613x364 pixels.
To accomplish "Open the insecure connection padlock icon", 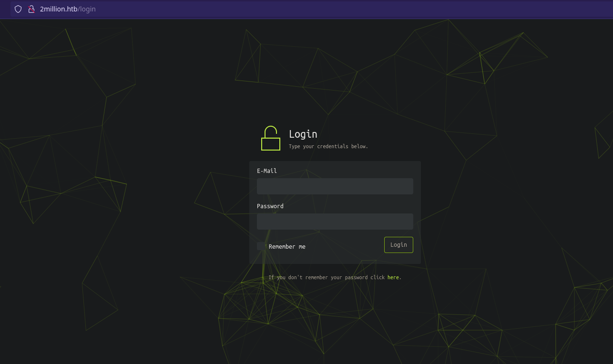I will [x=31, y=9].
